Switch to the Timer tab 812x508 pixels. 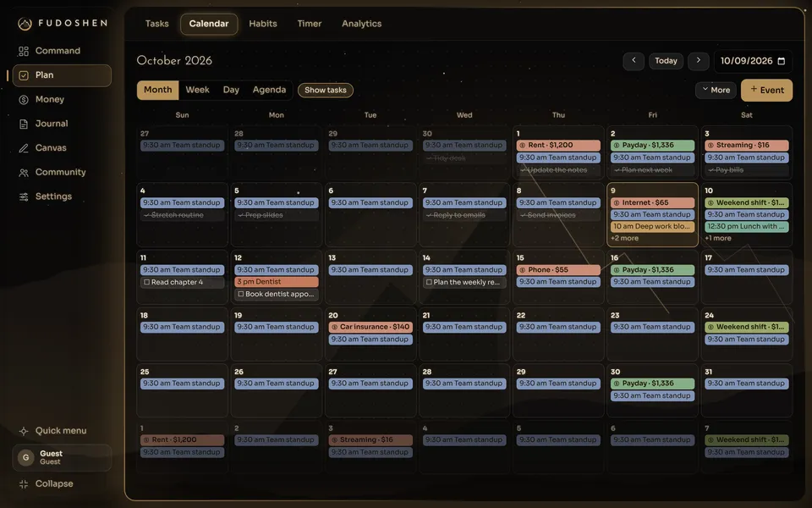pos(310,24)
